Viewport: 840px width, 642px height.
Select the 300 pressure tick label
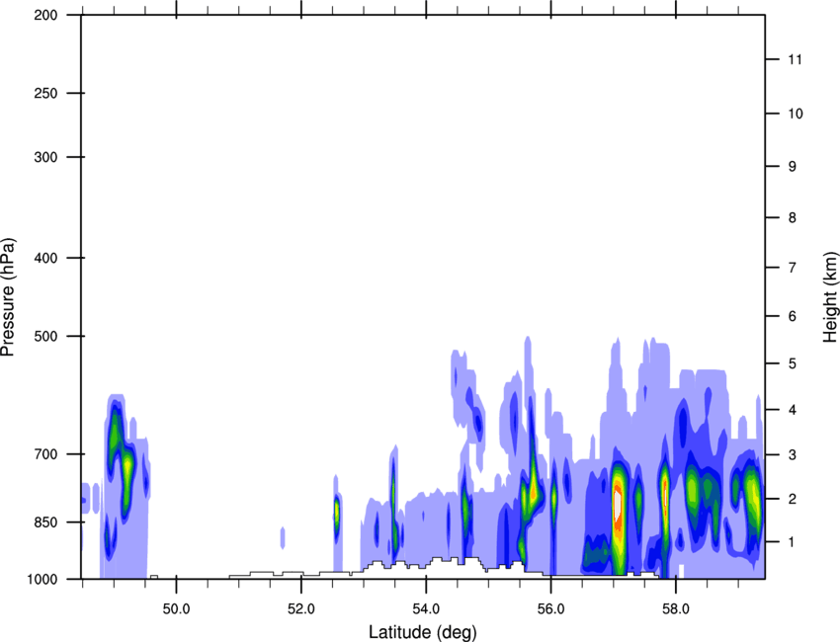click(45, 157)
